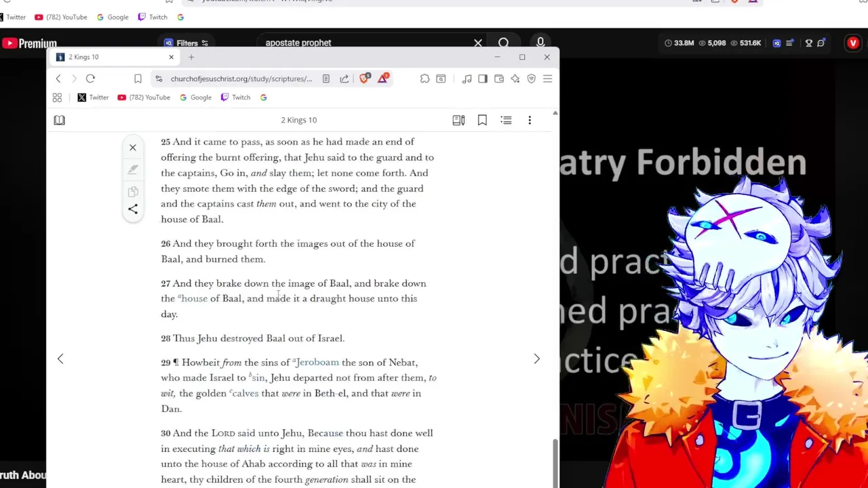Open the VPN shield icon
The width and height of the screenshot is (868, 488).
pyautogui.click(x=532, y=79)
